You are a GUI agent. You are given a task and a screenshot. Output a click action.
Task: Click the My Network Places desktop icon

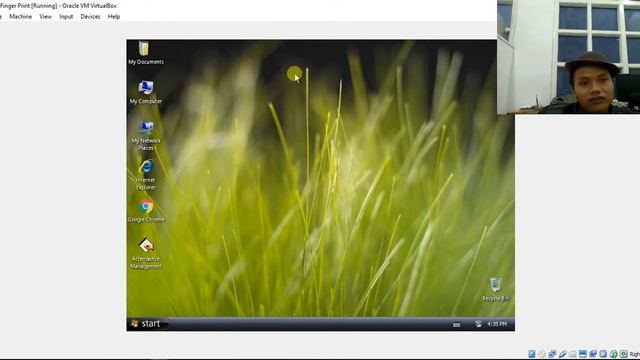click(146, 136)
